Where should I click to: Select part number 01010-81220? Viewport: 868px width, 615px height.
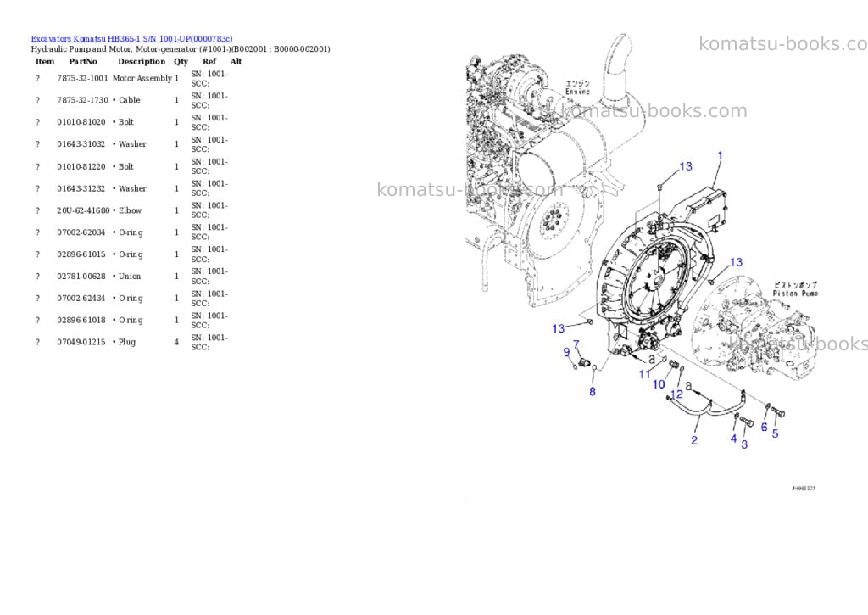[81, 167]
